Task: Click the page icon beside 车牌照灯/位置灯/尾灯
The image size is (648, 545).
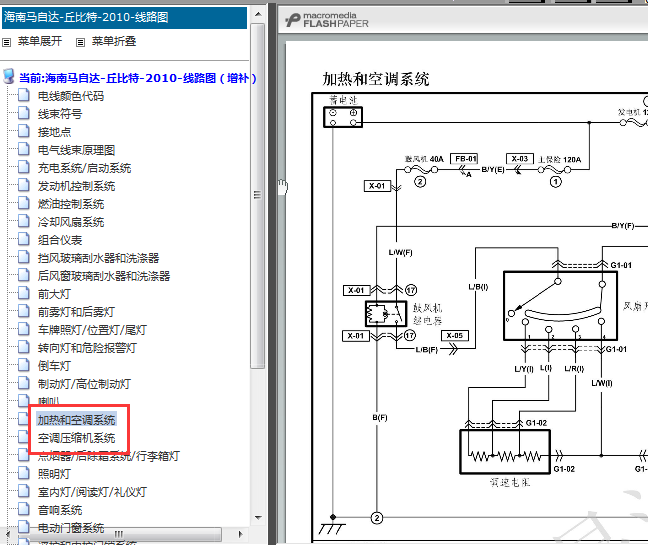Action: 24,328
